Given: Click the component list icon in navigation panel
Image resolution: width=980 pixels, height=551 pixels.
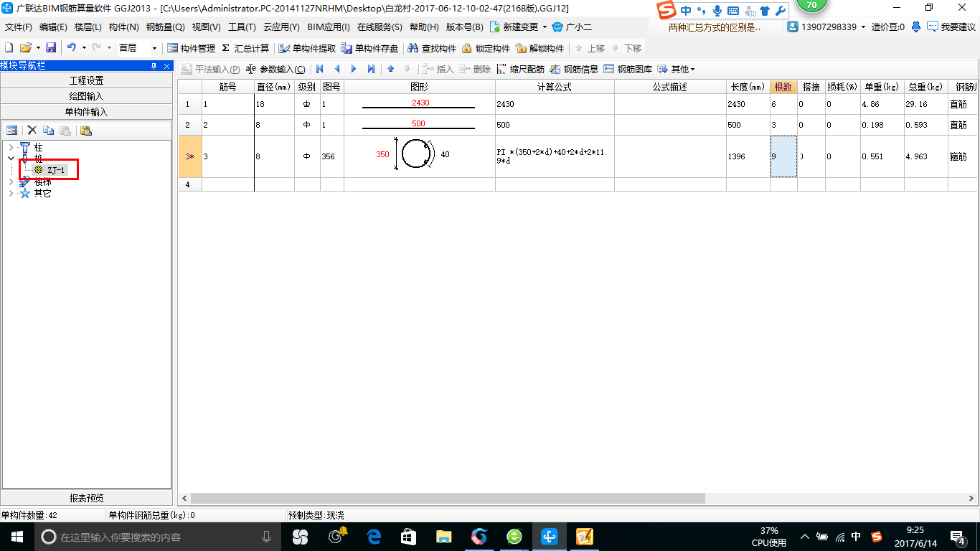Looking at the screenshot, I should click(x=11, y=130).
